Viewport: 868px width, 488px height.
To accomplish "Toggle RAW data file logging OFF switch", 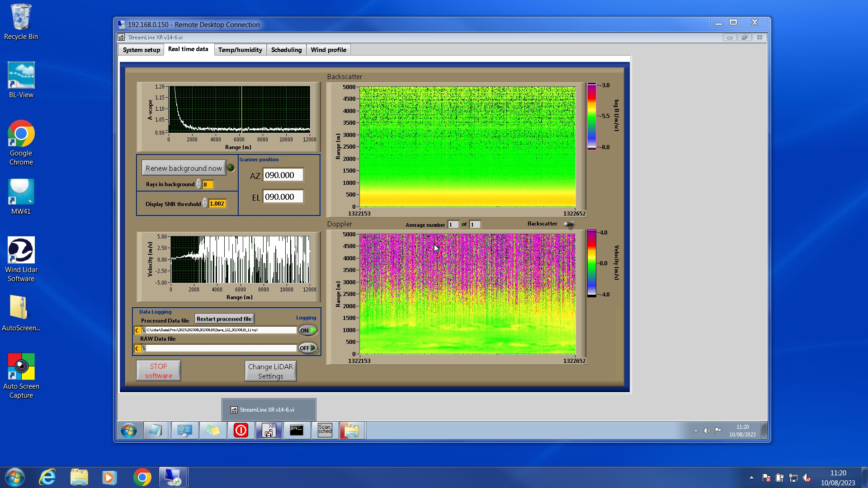I will click(x=308, y=348).
